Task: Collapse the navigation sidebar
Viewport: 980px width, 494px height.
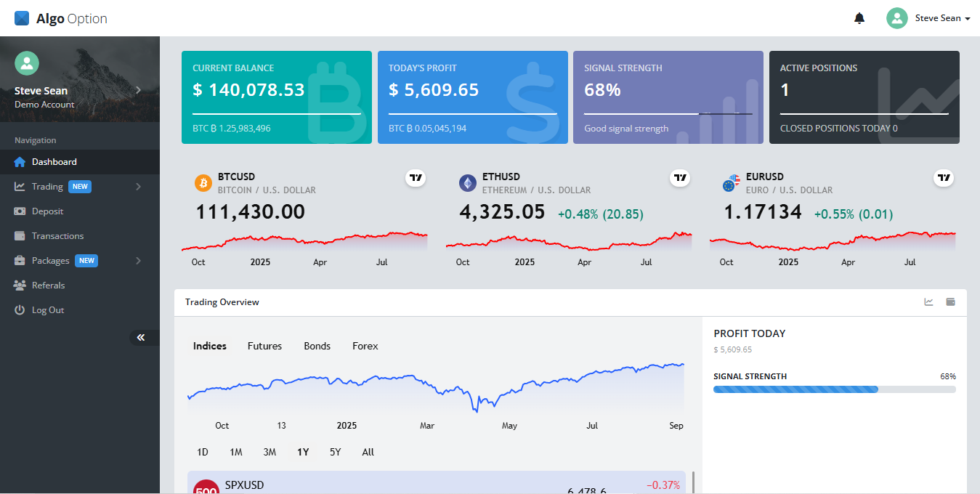Action: (141, 337)
